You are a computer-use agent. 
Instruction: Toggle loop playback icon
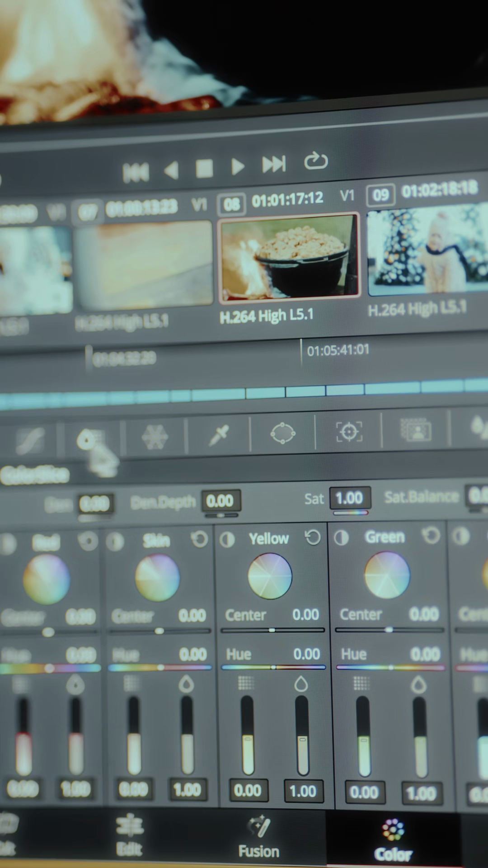[316, 160]
